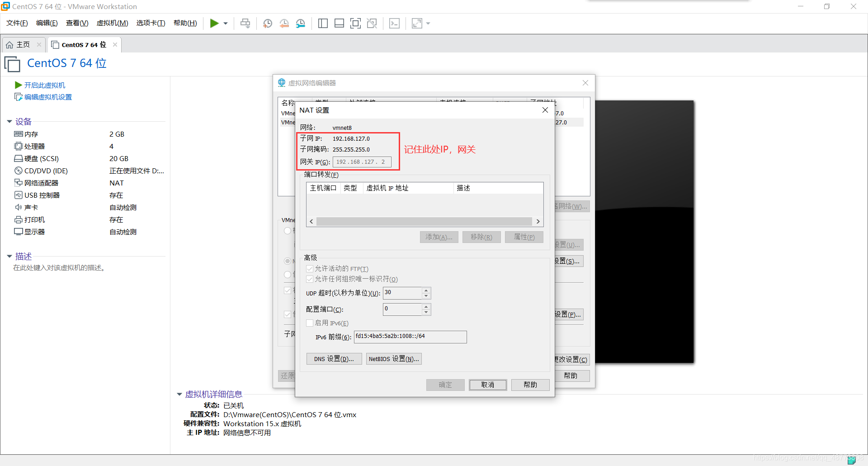This screenshot has width=868, height=466.
Task: Click the 移除(R) button
Action: (x=481, y=237)
